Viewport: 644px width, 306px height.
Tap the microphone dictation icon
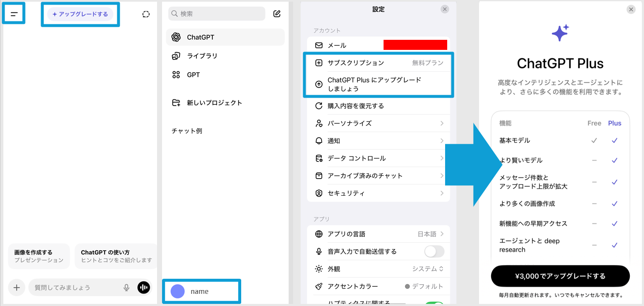coord(126,288)
